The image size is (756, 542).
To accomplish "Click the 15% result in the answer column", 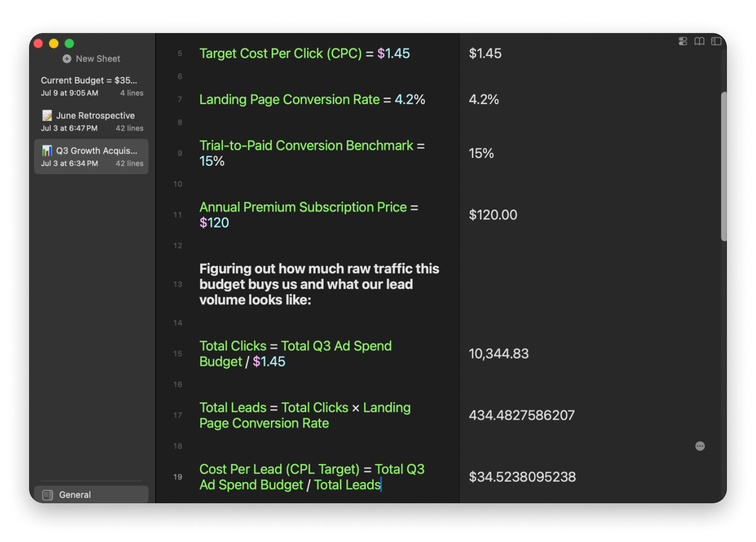I will click(x=481, y=153).
